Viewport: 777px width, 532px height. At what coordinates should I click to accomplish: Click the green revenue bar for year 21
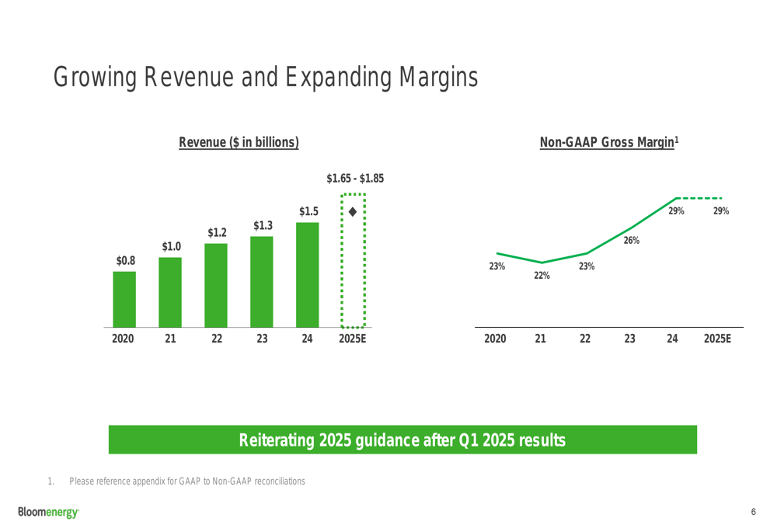(x=170, y=292)
